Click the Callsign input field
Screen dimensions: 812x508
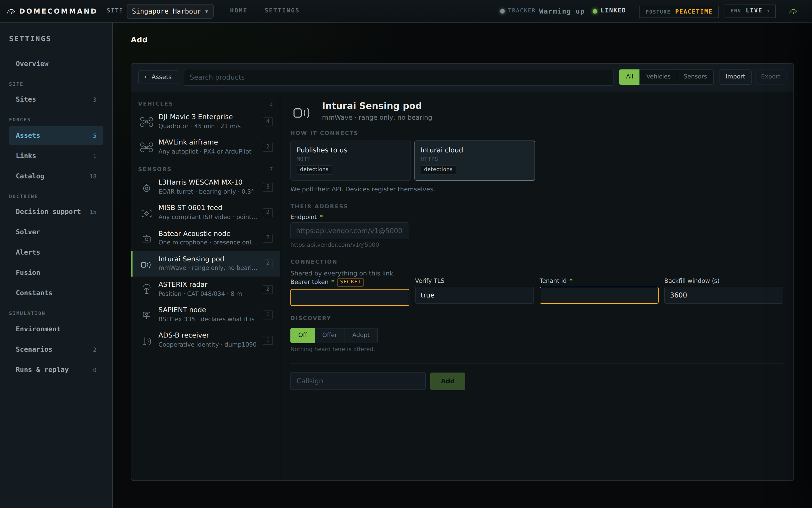coord(358,381)
